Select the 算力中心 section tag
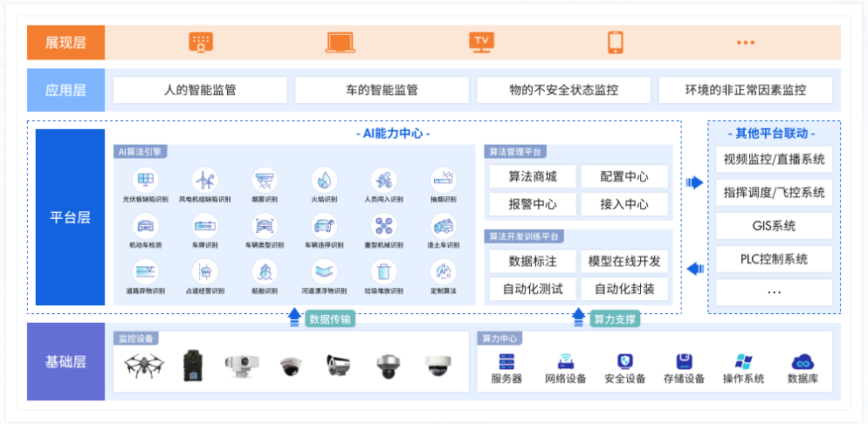Image resolution: width=868 pixels, height=424 pixels. 499,338
